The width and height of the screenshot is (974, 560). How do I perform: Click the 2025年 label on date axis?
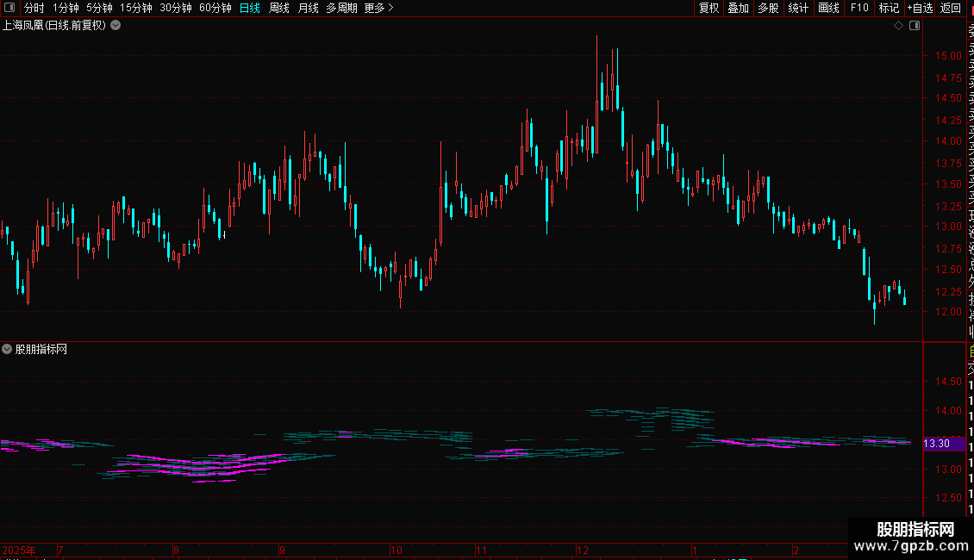pos(19,550)
